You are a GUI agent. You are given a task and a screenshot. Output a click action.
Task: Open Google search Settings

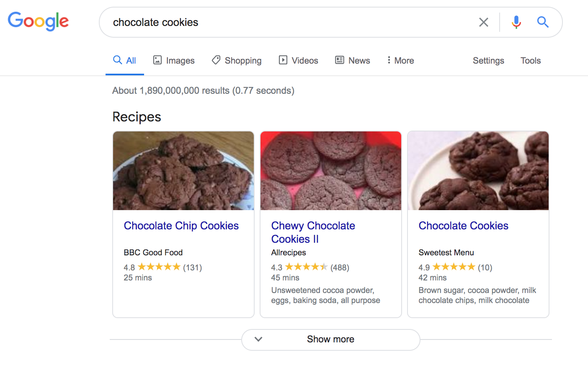[x=488, y=60]
